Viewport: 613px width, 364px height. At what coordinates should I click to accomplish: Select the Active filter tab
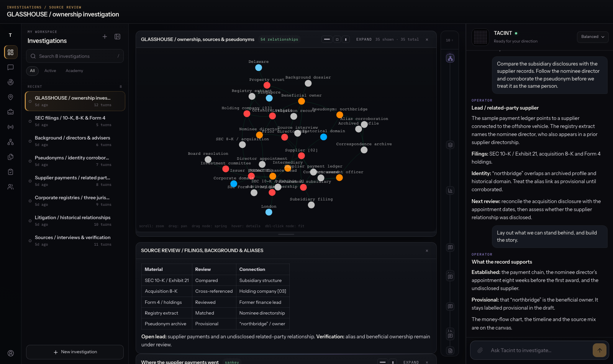[50, 71]
